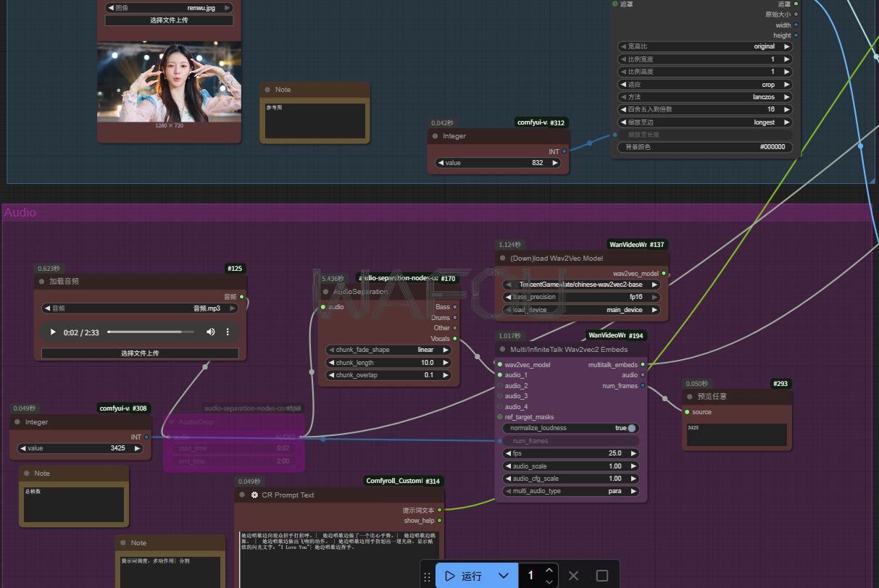This screenshot has height=588, width=879.
Task: Collapse the CR Prompt Text node
Action: pos(242,495)
